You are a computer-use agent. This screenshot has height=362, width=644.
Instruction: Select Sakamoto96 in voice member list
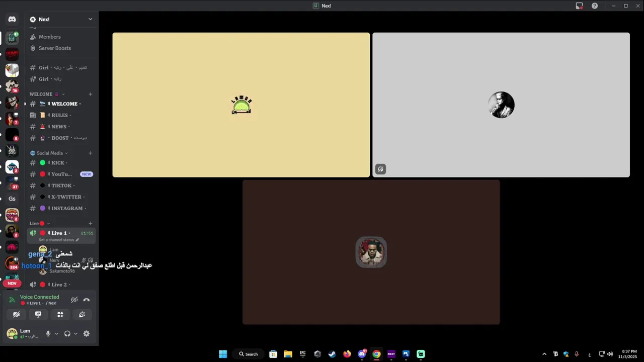pos(61,271)
